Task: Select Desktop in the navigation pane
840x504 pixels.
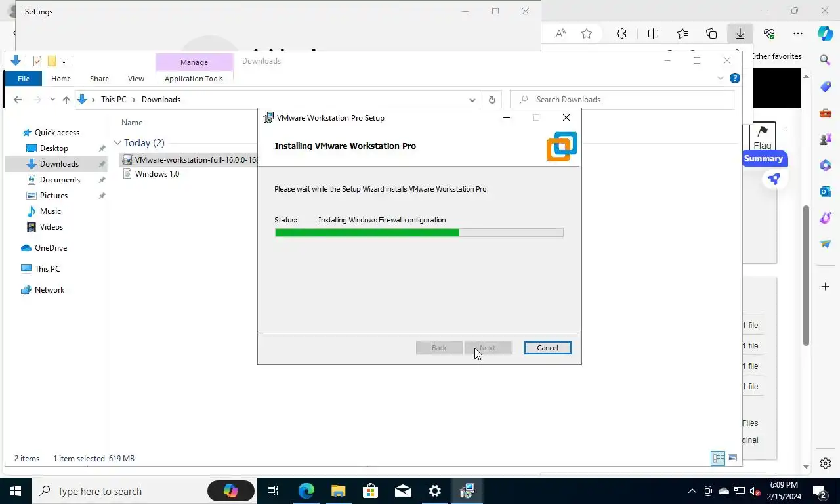Action: click(54, 148)
